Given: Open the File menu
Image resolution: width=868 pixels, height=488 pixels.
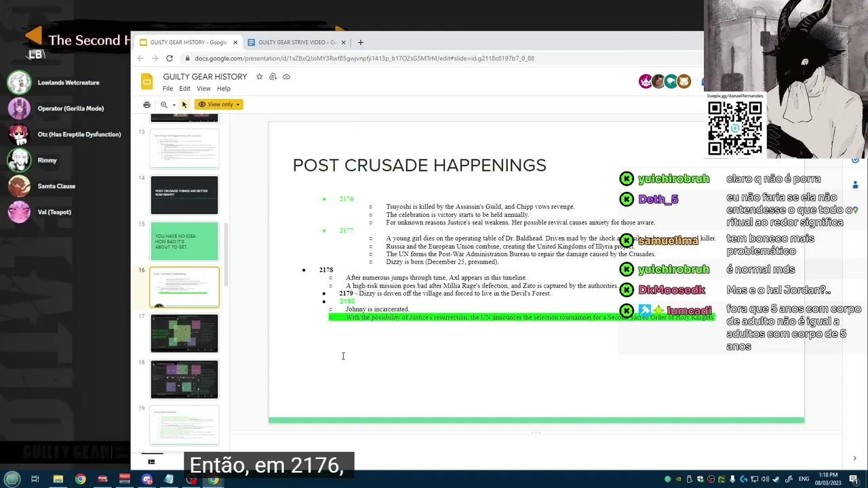Looking at the screenshot, I should (x=167, y=89).
